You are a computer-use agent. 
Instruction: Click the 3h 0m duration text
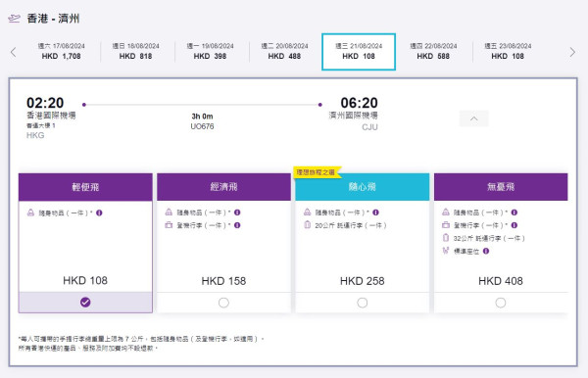tap(202, 117)
